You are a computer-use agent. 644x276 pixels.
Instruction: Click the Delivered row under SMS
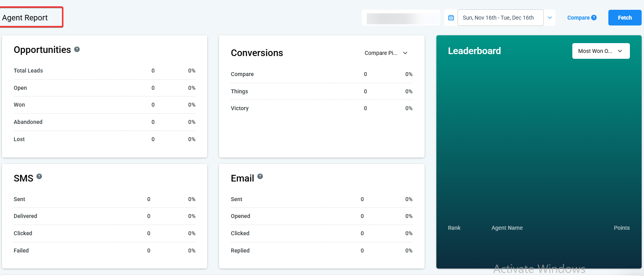click(25, 216)
